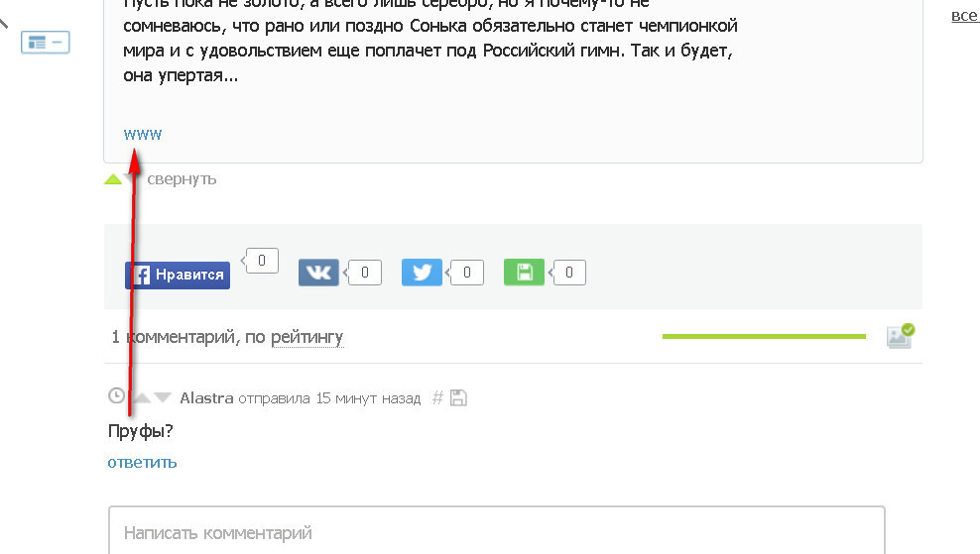980x554 pixels.
Task: Open the «www» source link
Action: 143,134
